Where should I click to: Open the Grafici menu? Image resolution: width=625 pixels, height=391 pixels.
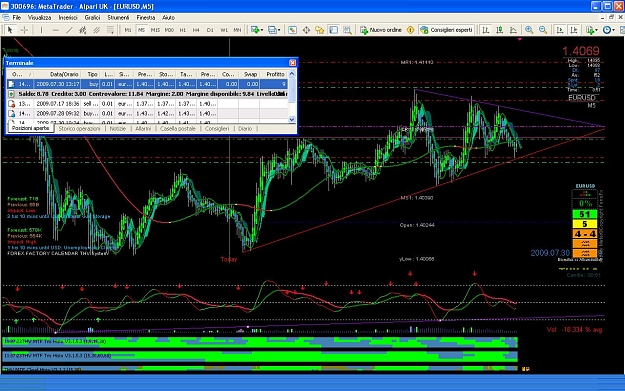pyautogui.click(x=92, y=18)
